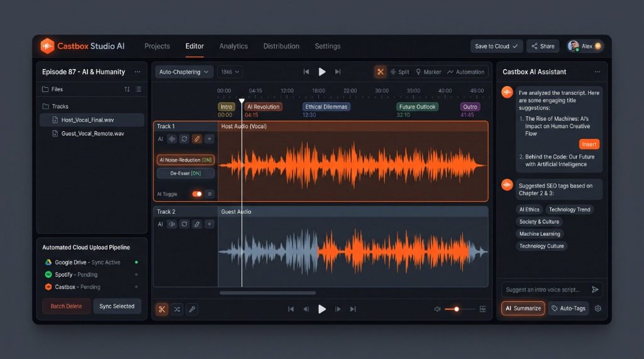Click Track 1 loop/refresh icon
This screenshot has height=359, width=644.
pos(184,139)
